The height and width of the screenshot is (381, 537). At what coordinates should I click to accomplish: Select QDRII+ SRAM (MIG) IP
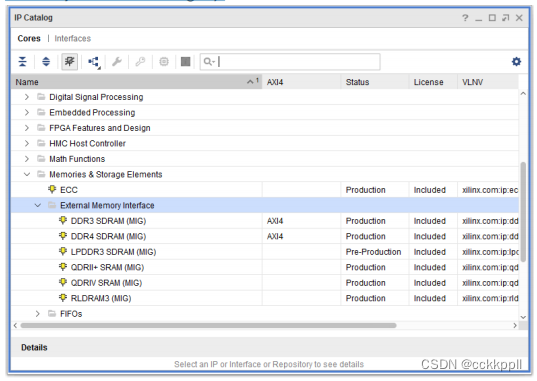pos(107,267)
